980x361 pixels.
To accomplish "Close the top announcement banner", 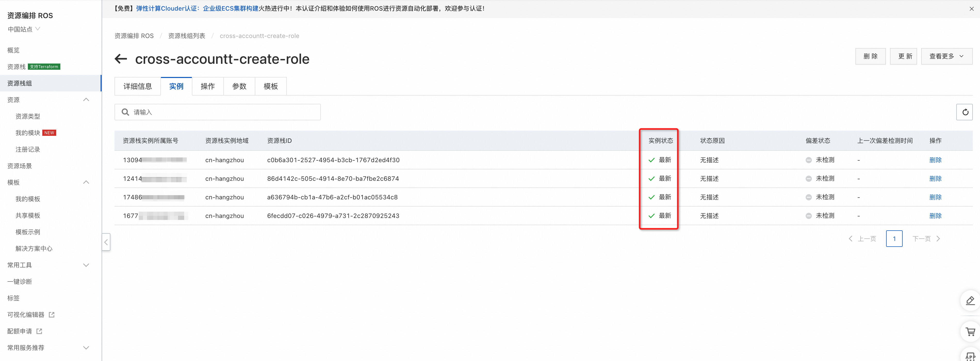I will (971, 9).
